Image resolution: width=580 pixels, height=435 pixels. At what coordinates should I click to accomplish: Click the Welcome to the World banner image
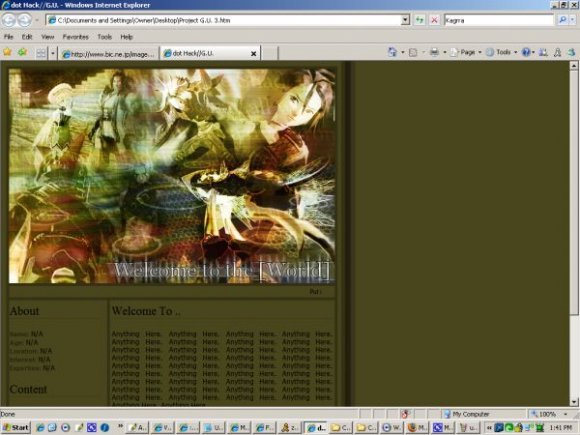pos(172,176)
